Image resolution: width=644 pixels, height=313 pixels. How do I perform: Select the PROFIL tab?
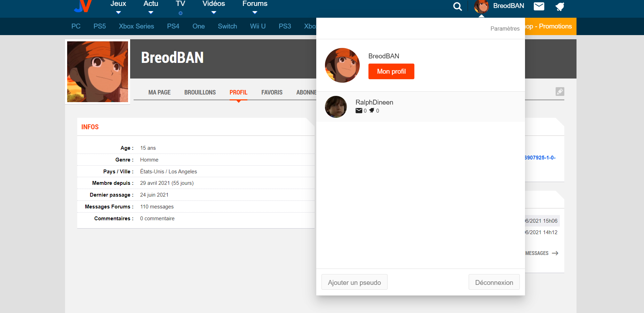[238, 92]
